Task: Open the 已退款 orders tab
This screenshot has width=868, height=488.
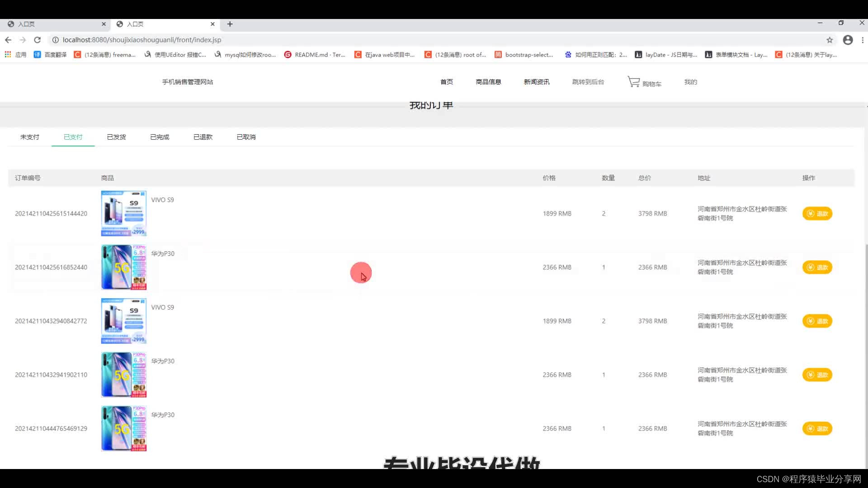Action: [203, 137]
